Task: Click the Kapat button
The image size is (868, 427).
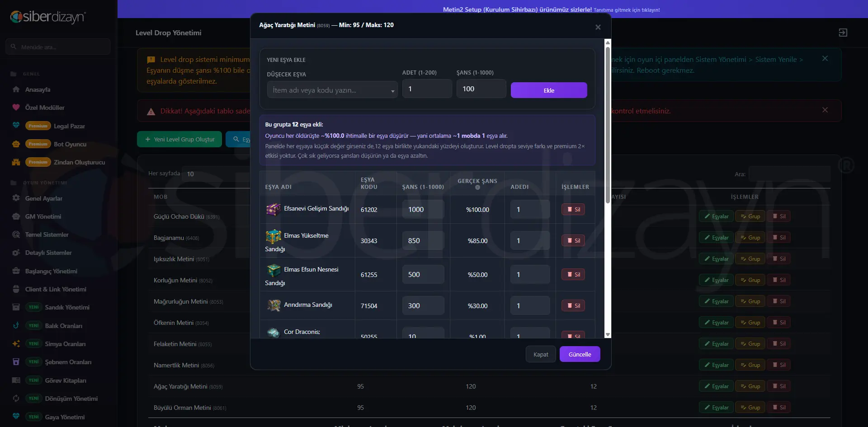Action: [541, 354]
